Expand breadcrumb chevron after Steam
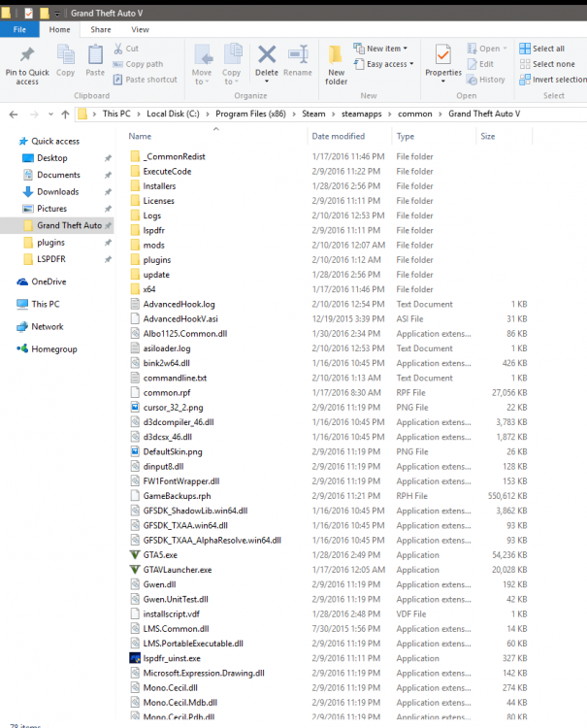 click(x=333, y=115)
